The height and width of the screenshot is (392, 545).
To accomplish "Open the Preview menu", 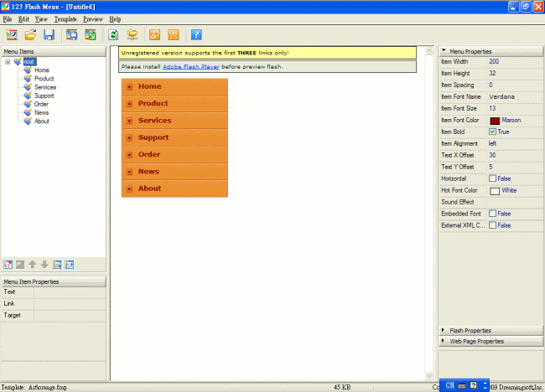I will [x=92, y=18].
